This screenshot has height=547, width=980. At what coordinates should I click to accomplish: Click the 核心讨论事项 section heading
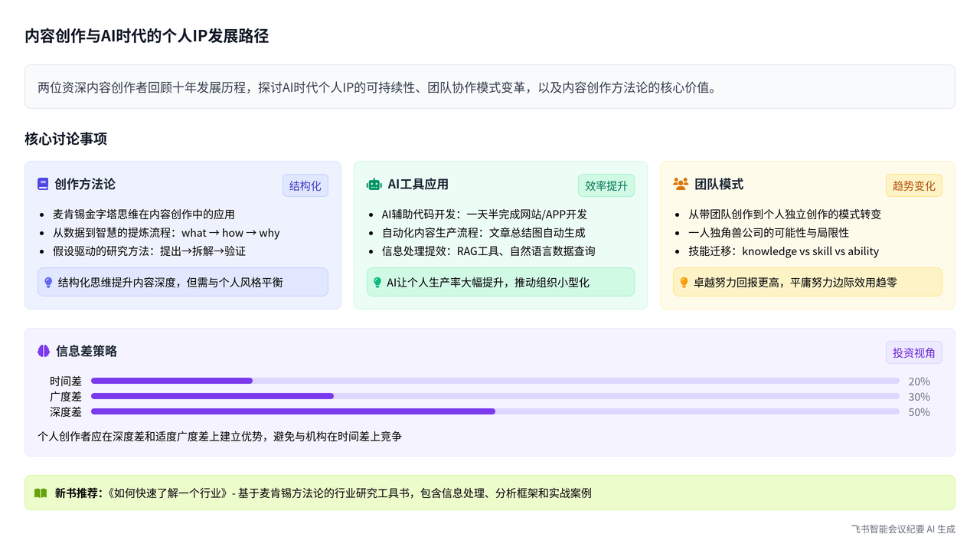[x=66, y=139]
